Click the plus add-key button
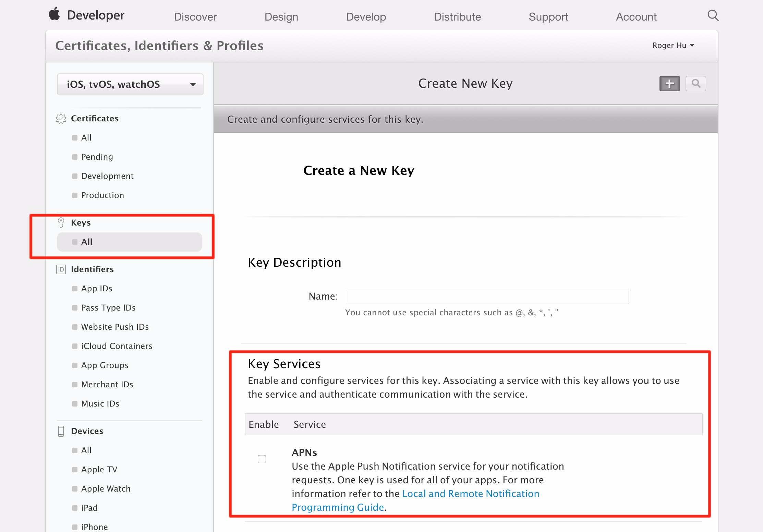The image size is (763, 532). click(669, 84)
